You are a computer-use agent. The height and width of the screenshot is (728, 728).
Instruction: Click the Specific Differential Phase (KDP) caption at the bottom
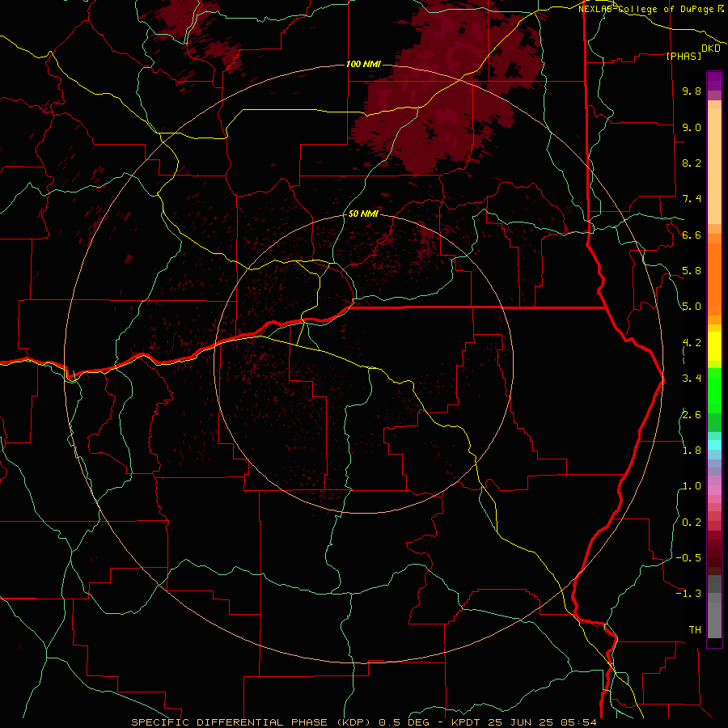click(363, 722)
